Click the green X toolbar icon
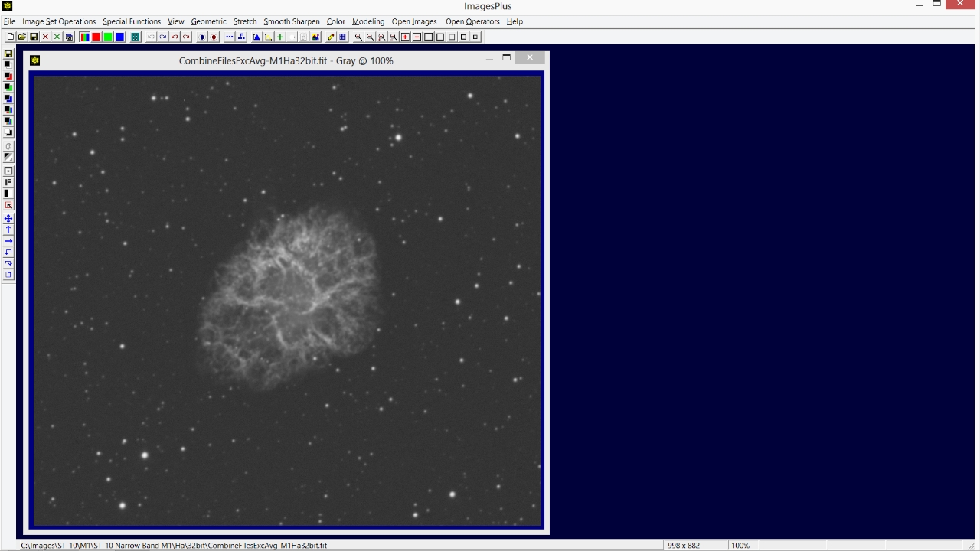 pos(57,37)
